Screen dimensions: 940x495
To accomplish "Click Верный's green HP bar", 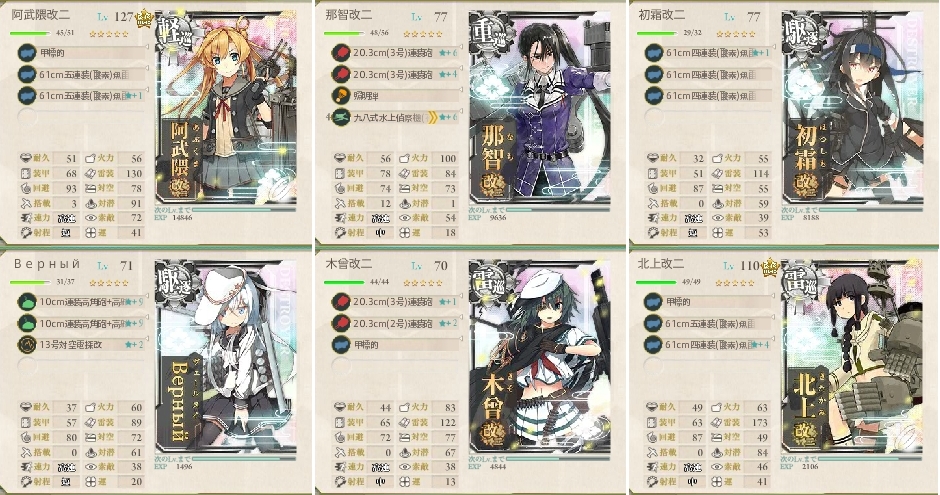I will [x=30, y=282].
